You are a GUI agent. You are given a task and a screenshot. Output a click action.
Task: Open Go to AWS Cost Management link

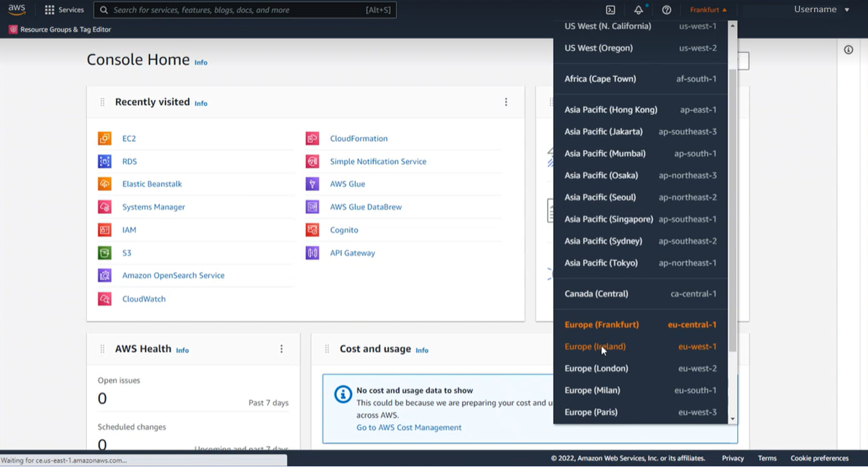click(x=409, y=427)
